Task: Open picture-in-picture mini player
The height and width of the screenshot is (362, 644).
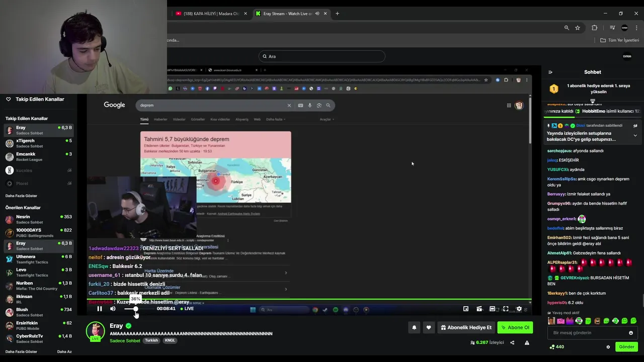Action: [466, 309]
